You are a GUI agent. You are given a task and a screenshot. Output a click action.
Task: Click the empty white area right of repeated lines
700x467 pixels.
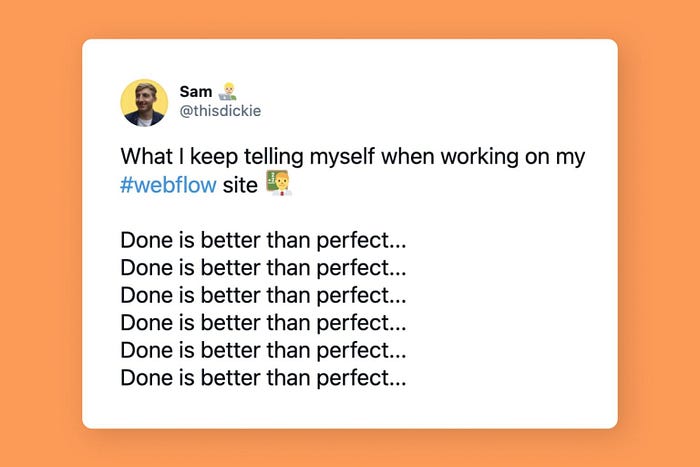509,308
